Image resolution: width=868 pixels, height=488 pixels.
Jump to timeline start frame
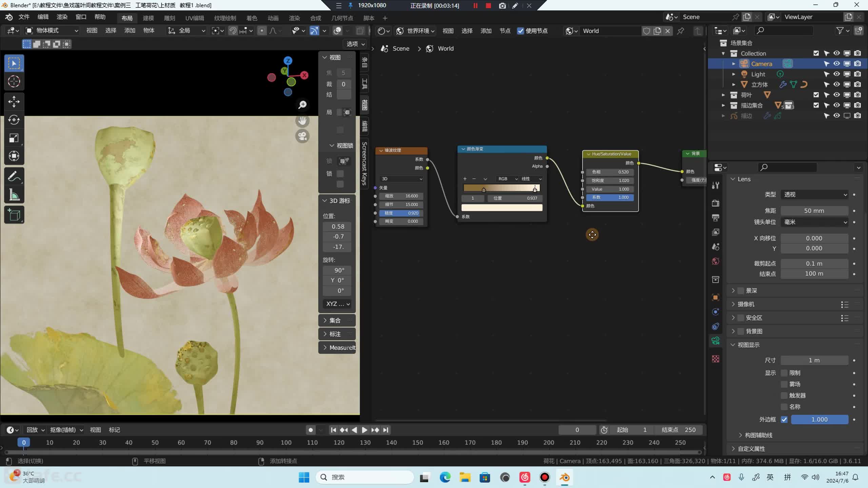pyautogui.click(x=333, y=430)
